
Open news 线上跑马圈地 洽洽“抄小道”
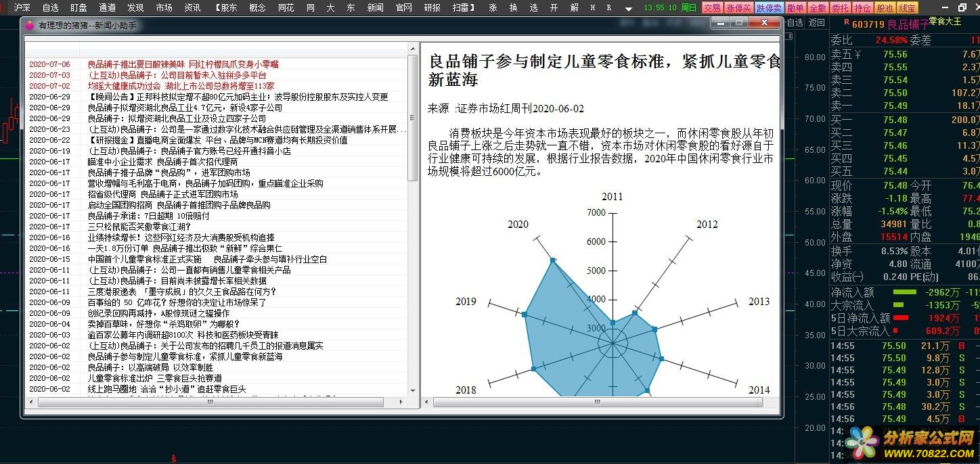click(166, 389)
